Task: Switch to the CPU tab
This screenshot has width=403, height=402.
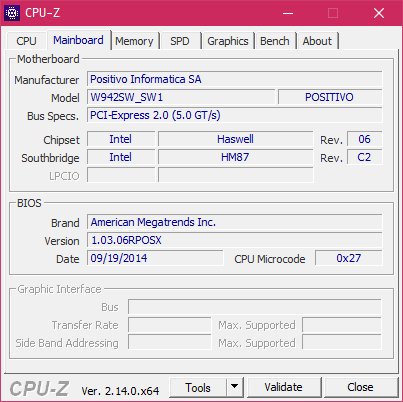Action: pyautogui.click(x=26, y=41)
